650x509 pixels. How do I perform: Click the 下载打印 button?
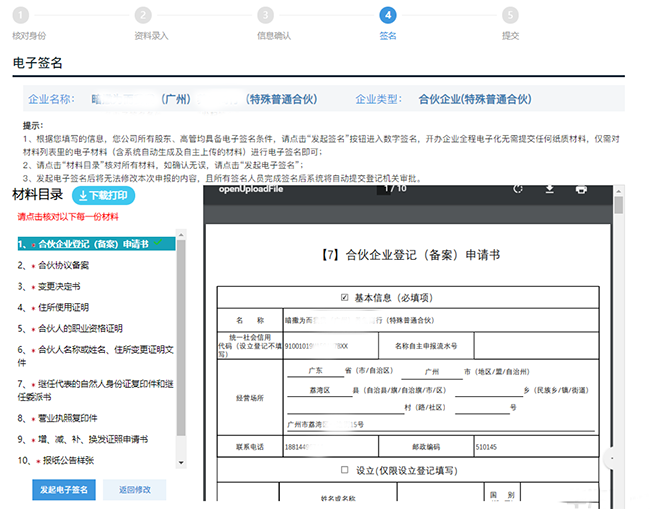pyautogui.click(x=103, y=196)
